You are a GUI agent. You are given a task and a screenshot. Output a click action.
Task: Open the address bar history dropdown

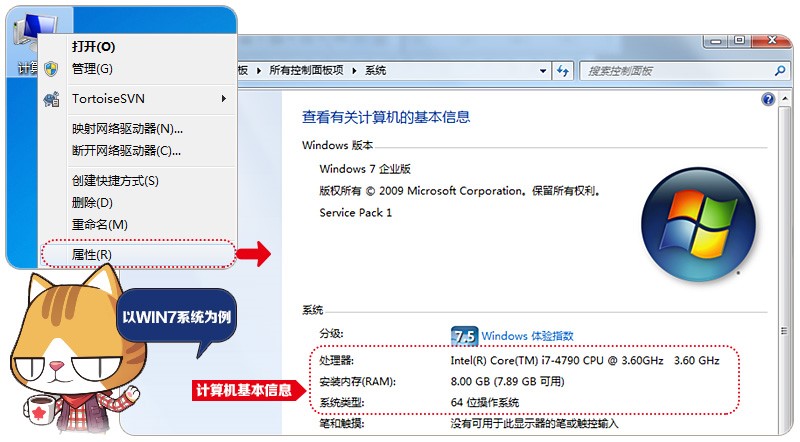point(543,71)
